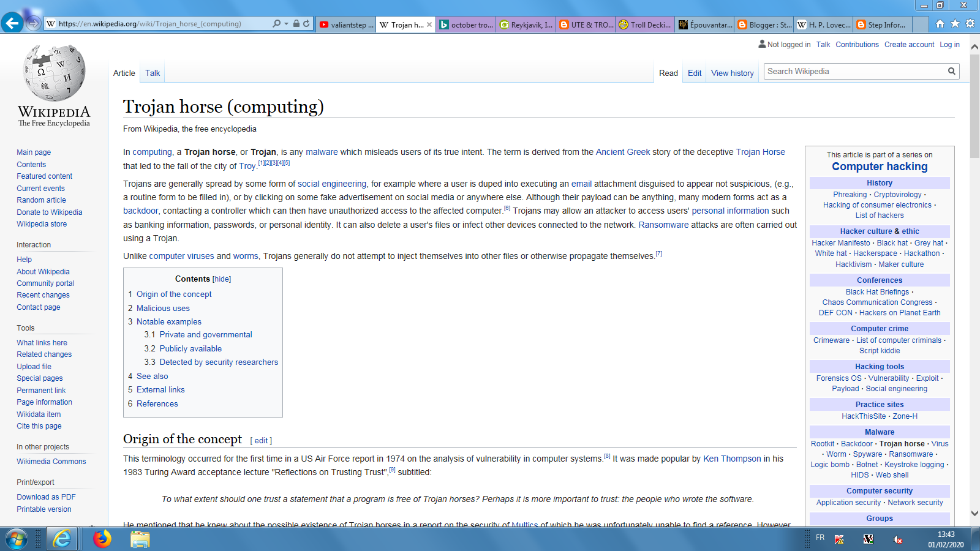Open File Explorer from the taskbar
This screenshot has width=980, height=551.
(x=140, y=539)
